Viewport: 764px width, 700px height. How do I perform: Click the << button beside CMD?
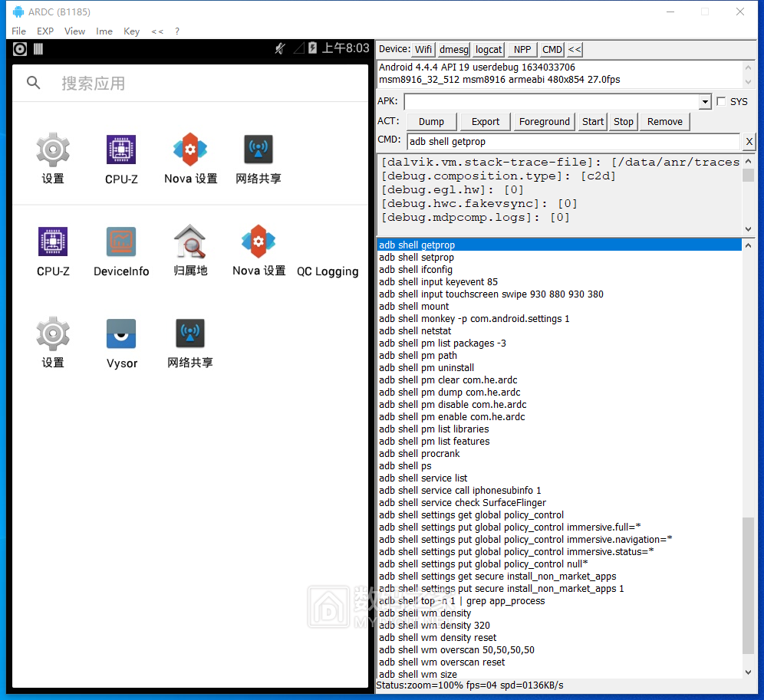(x=575, y=49)
